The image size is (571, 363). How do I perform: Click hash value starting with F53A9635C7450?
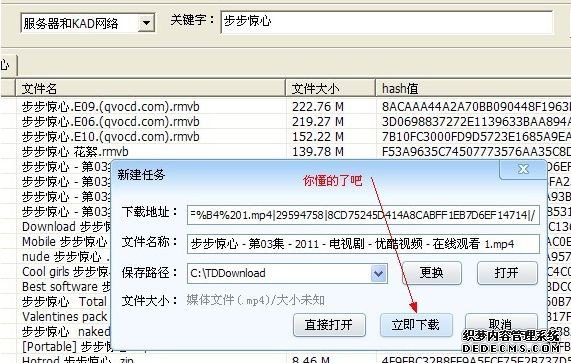(x=476, y=151)
